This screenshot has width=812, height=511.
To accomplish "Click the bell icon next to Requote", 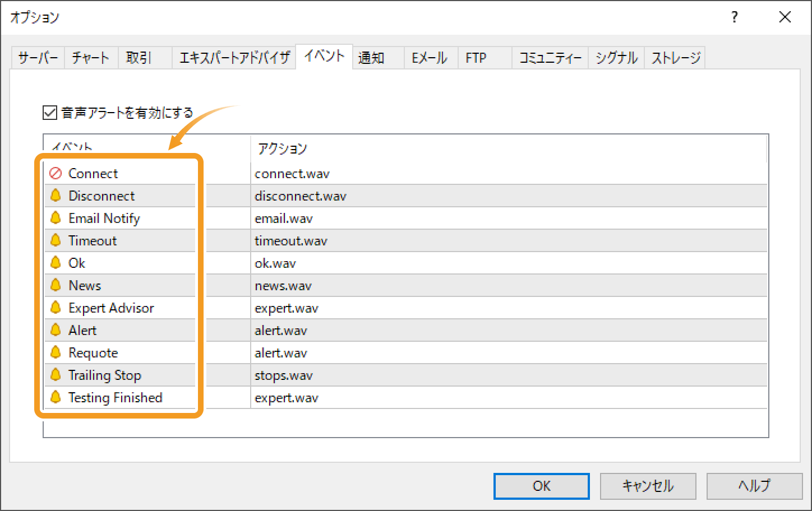I will point(56,352).
